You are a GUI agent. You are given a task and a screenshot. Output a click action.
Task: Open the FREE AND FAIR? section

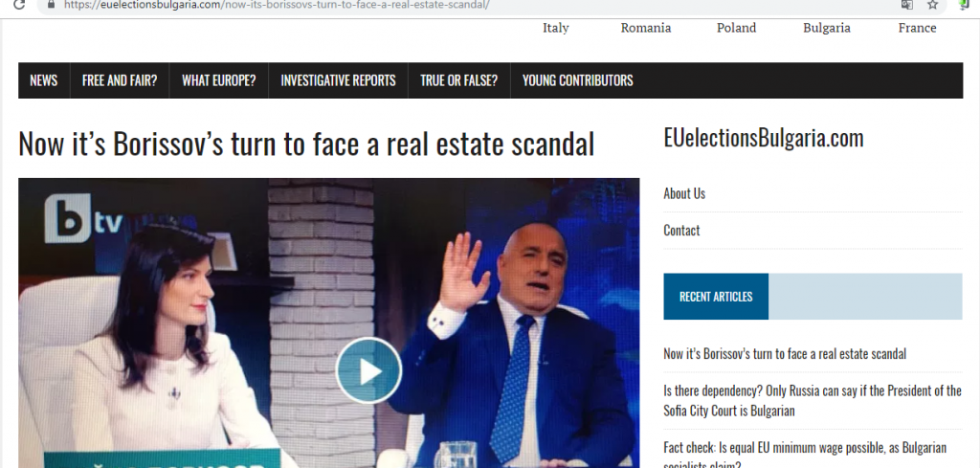[120, 80]
